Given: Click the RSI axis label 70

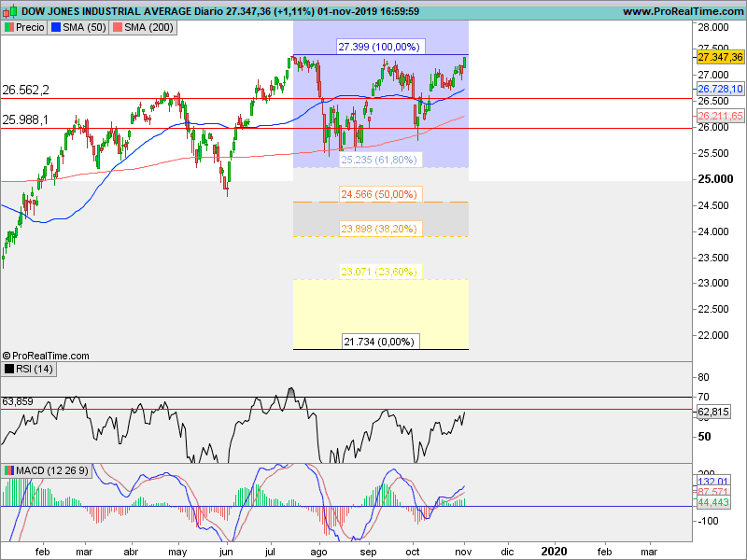Looking at the screenshot, I should coord(703,397).
